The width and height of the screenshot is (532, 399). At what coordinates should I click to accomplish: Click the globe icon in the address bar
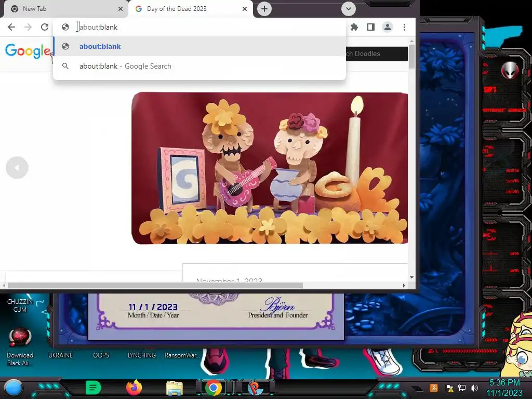[x=65, y=27]
